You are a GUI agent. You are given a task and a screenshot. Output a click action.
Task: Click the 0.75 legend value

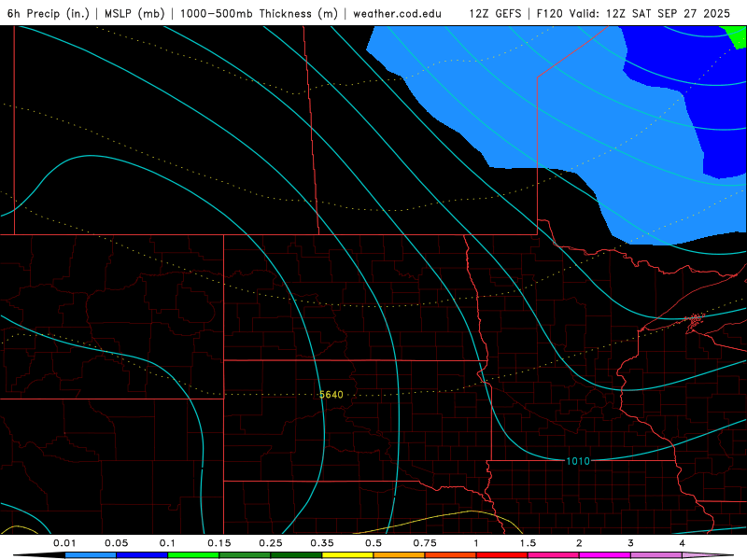425,543
